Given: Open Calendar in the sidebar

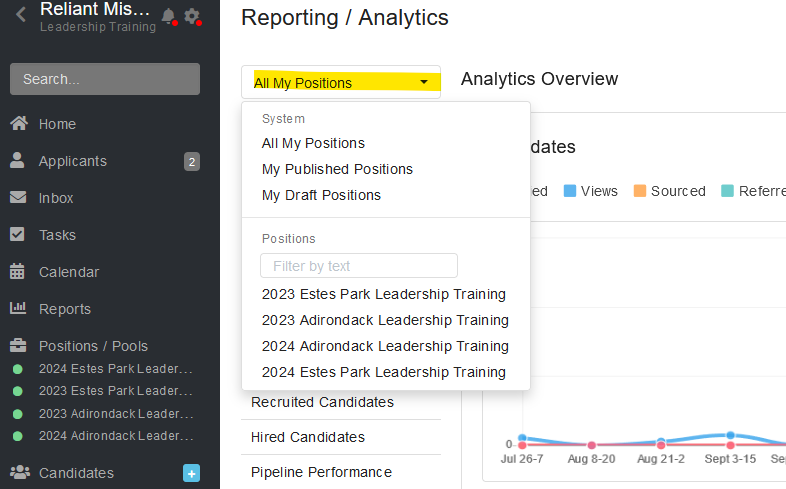Looking at the screenshot, I should click(68, 272).
